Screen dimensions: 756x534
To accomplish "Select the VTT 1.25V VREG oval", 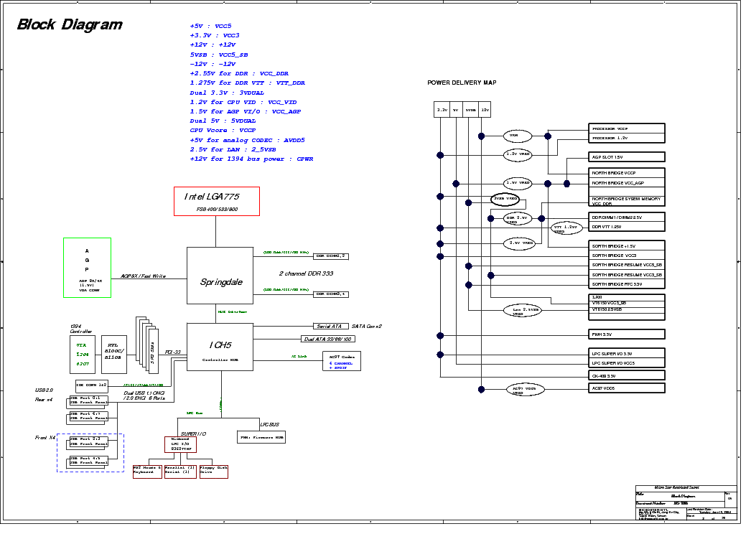I will tap(566, 228).
